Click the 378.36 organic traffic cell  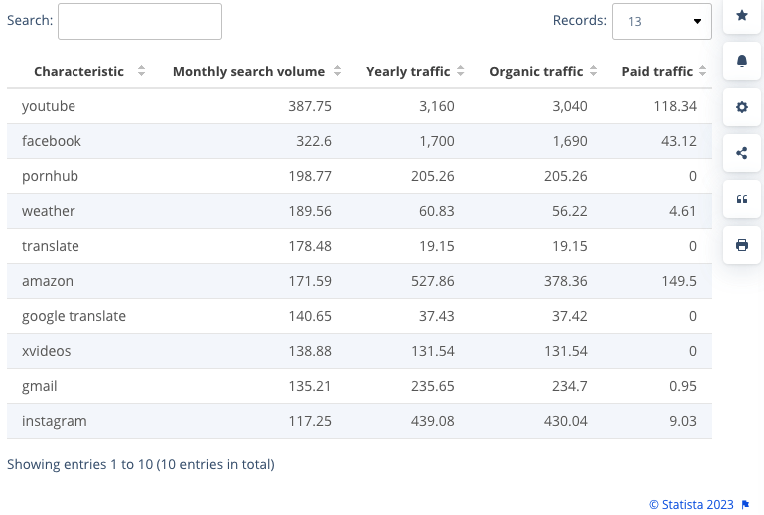566,282
